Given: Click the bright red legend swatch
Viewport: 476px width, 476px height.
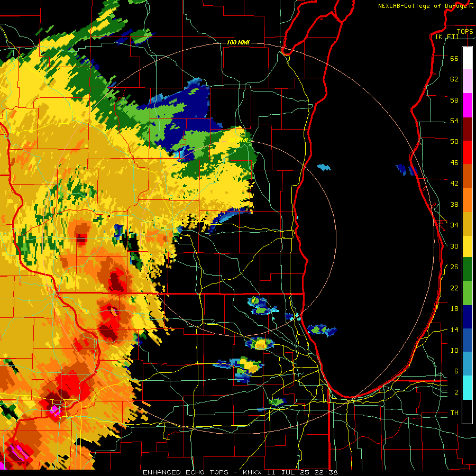Looking at the screenshot, I should click(467, 152).
